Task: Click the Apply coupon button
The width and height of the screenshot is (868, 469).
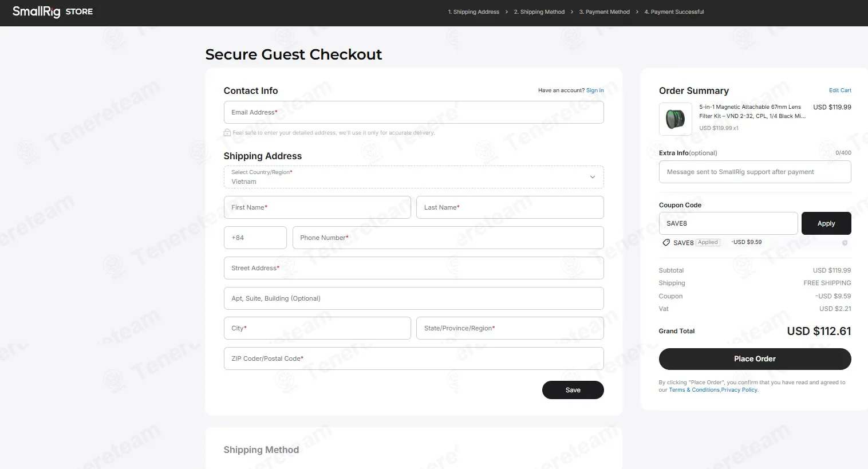Action: pyautogui.click(x=826, y=223)
